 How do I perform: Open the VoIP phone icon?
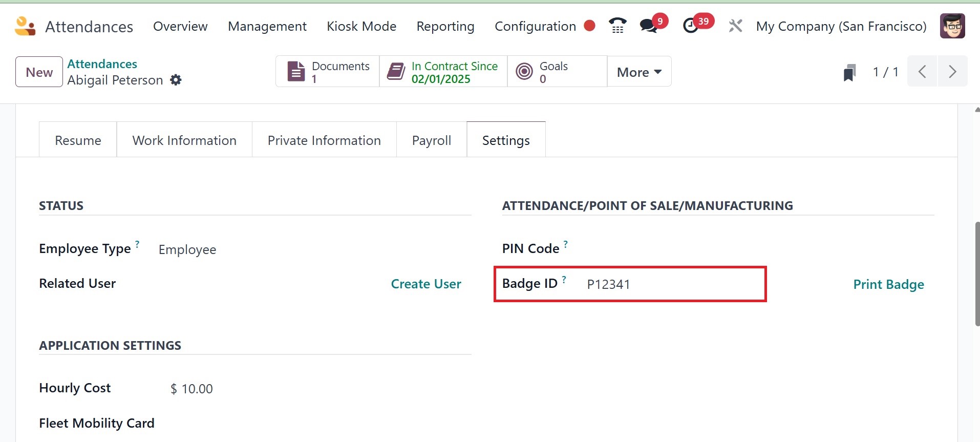617,26
